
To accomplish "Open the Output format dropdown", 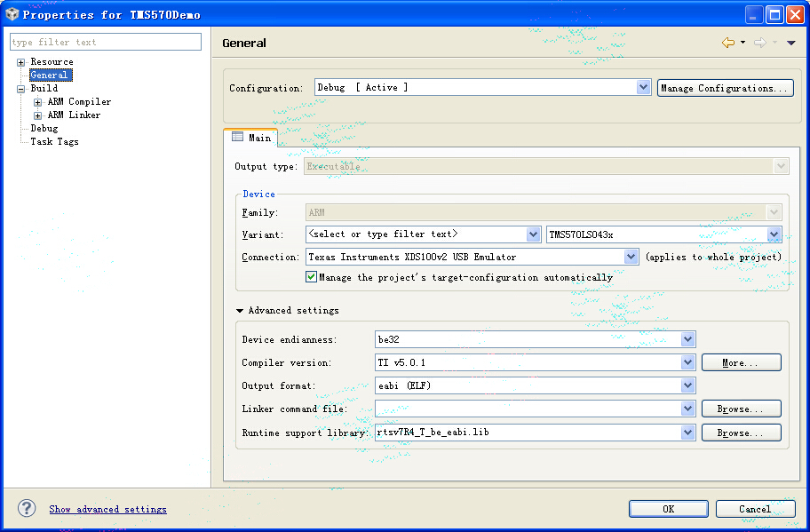I will pyautogui.click(x=687, y=385).
